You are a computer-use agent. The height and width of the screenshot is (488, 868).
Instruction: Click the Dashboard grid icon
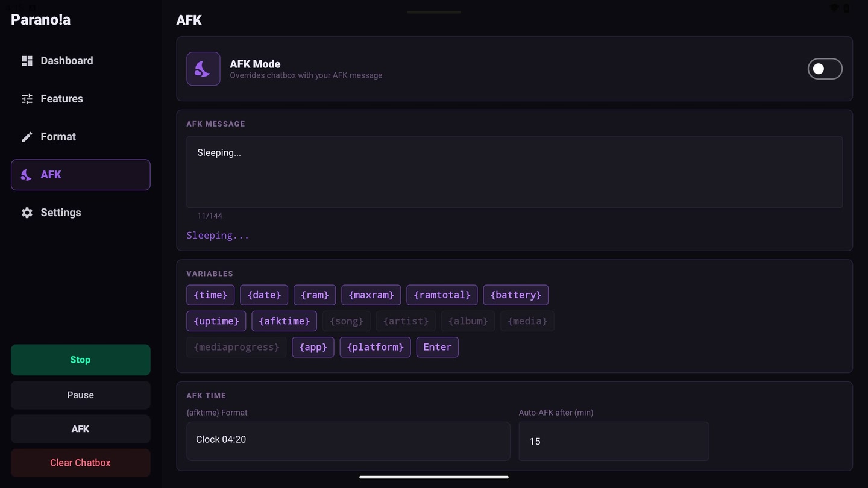(27, 61)
